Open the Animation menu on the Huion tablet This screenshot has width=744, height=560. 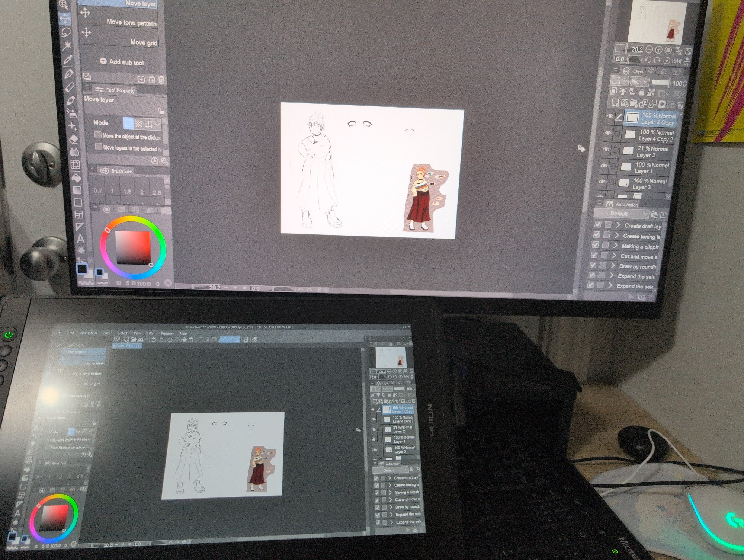tap(89, 333)
